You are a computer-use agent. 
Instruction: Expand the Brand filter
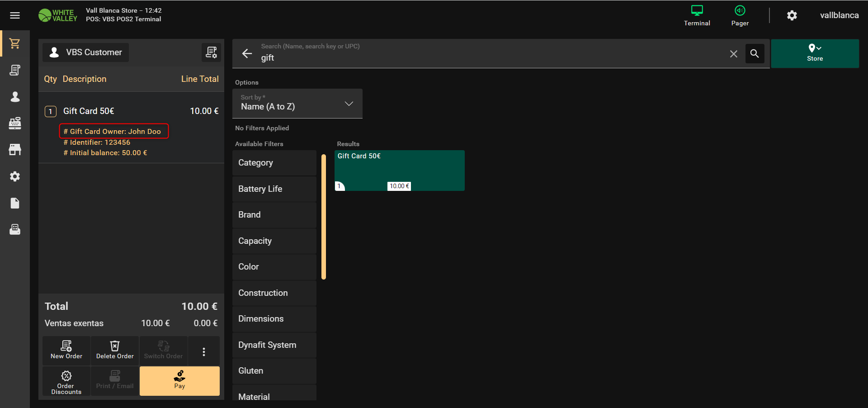point(274,215)
